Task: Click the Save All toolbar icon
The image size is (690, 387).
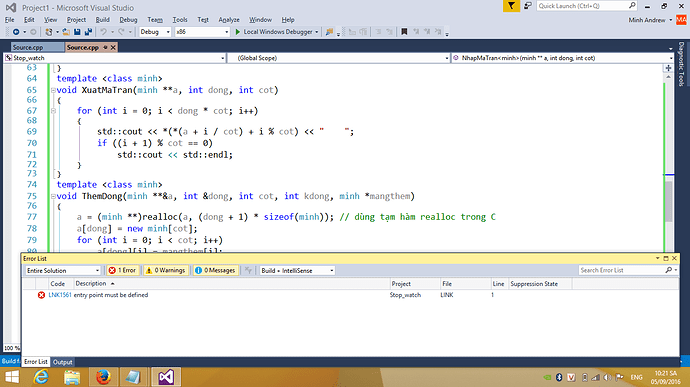Action: [88, 32]
